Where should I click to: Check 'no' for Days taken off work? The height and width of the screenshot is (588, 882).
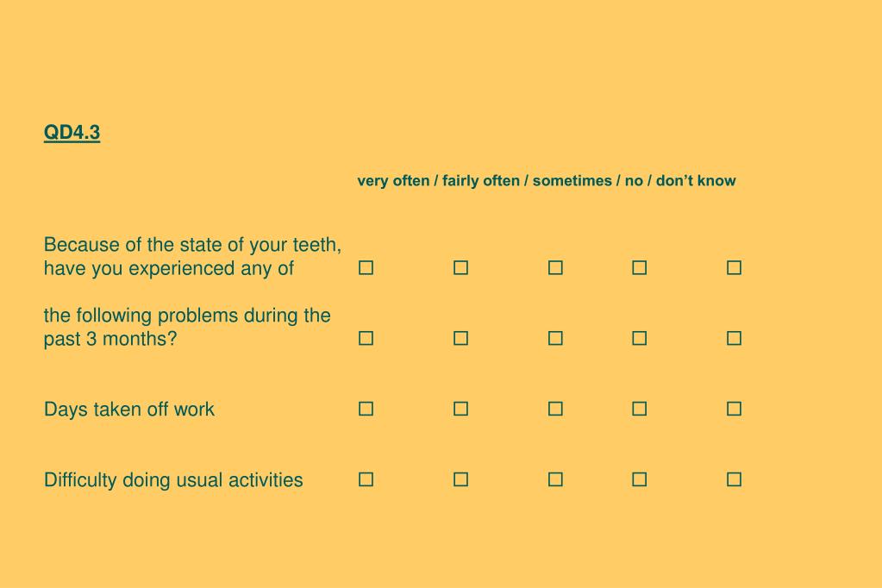coord(639,409)
